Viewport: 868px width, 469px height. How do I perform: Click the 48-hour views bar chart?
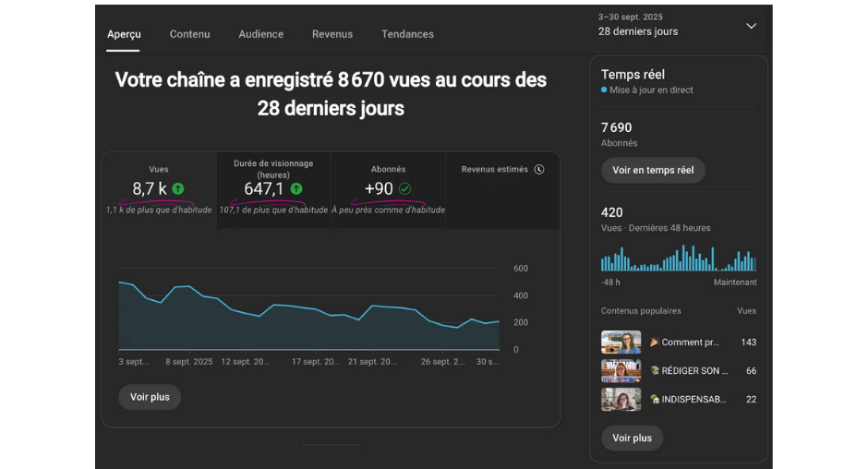(678, 259)
